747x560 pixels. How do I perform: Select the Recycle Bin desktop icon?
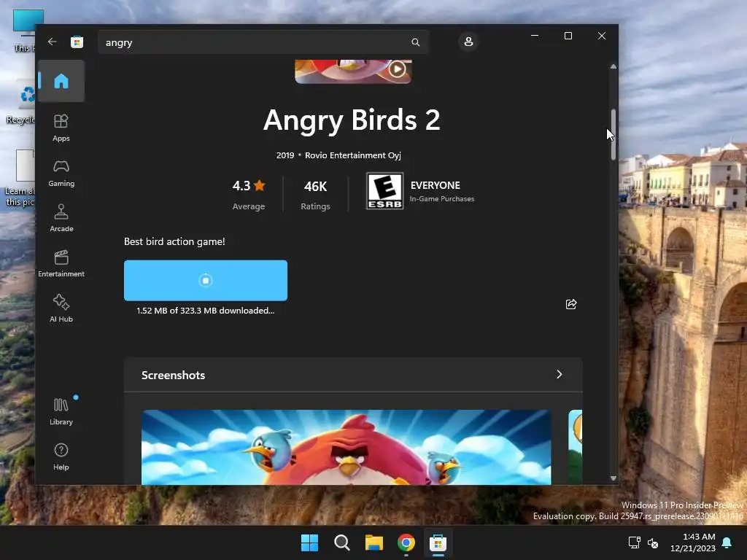pyautogui.click(x=21, y=102)
